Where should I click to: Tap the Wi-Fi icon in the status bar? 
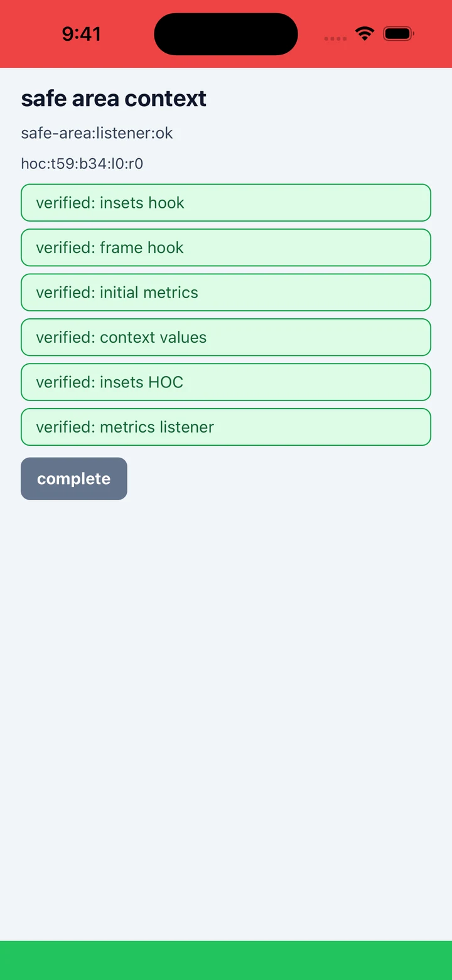point(364,33)
